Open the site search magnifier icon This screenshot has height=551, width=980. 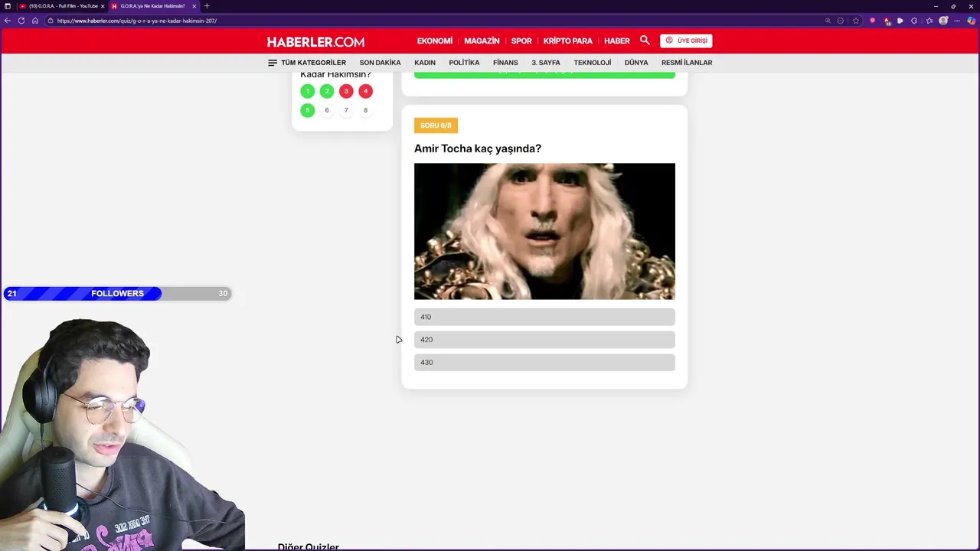click(x=645, y=41)
